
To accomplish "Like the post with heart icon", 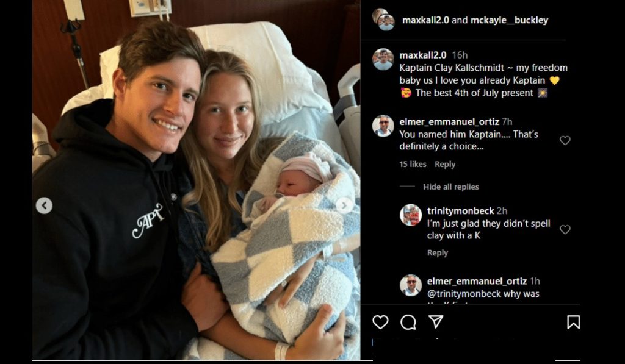I will coord(380,322).
